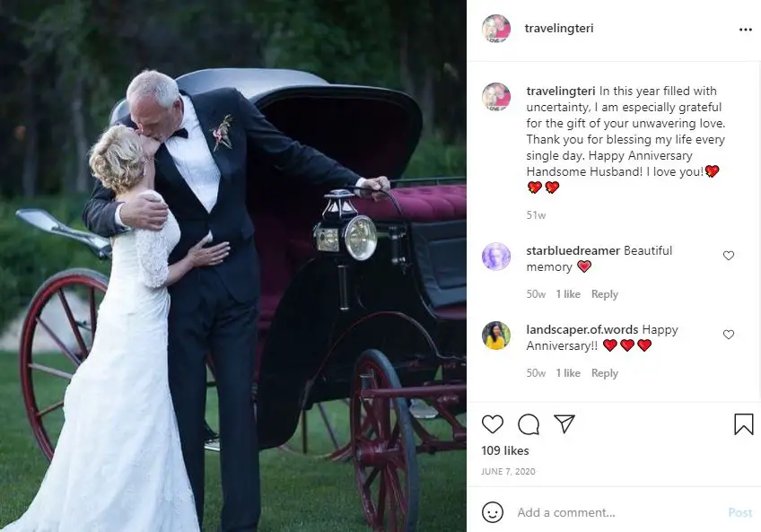This screenshot has height=532, width=761.
Task: Reply to landscaper.of.words comment
Action: (x=604, y=373)
